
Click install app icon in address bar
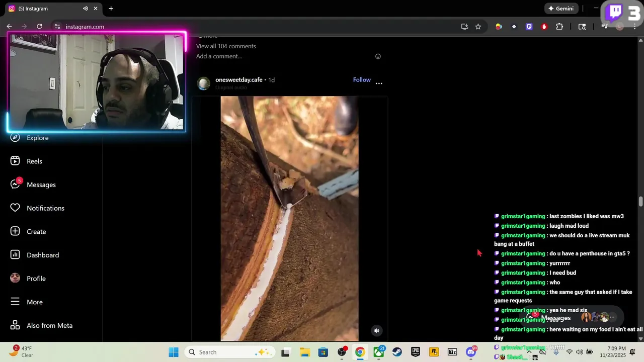[x=464, y=27]
